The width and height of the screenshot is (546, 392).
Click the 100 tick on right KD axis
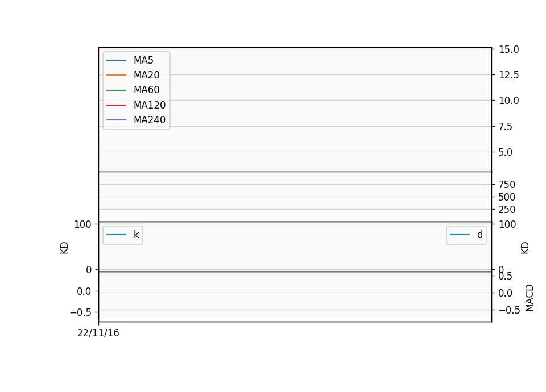pos(507,224)
